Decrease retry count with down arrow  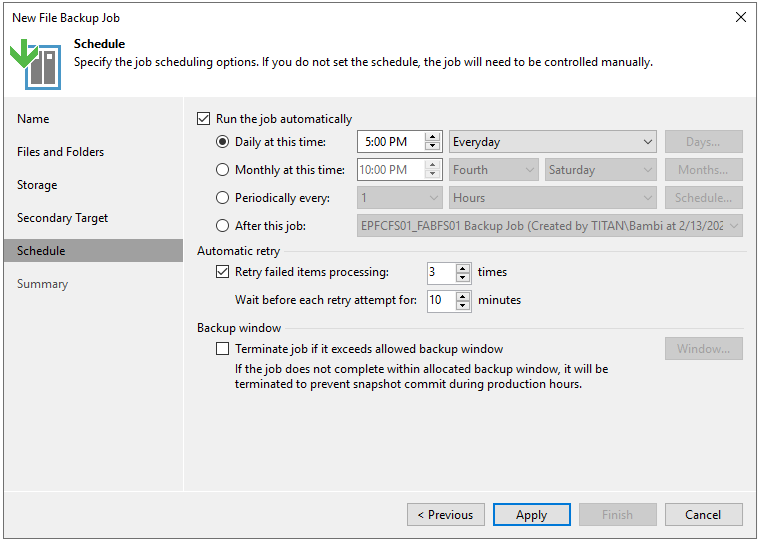[463, 278]
